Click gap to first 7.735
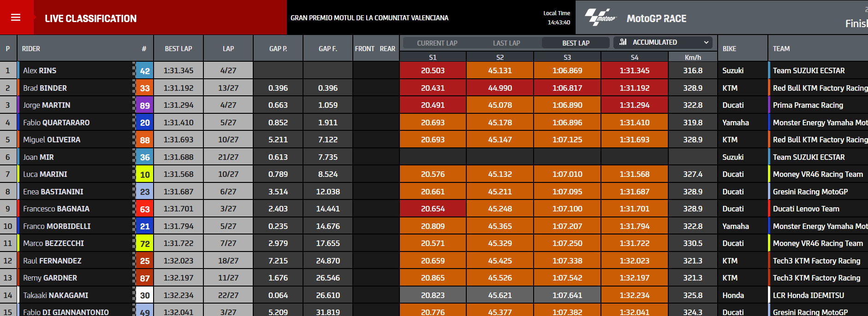This screenshot has height=316, width=868. tap(328, 157)
